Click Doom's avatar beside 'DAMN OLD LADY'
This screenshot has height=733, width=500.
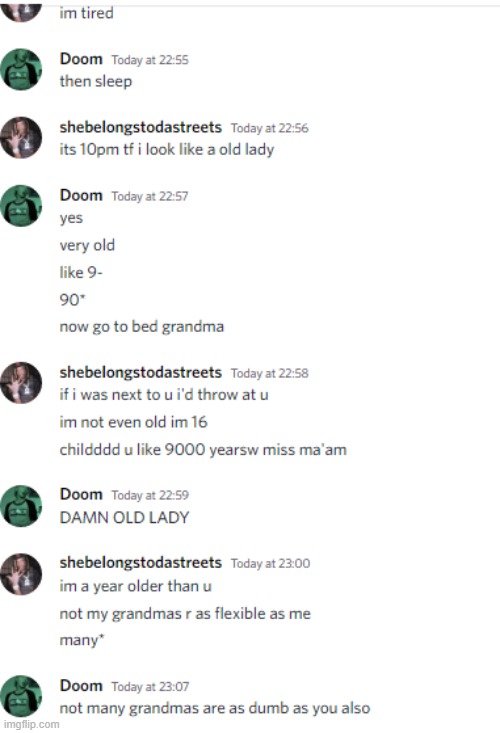pyautogui.click(x=21, y=506)
